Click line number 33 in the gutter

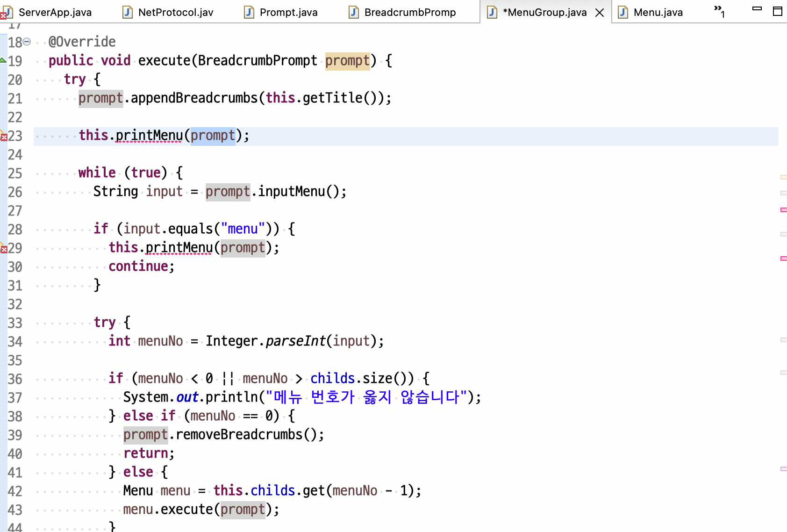click(15, 323)
